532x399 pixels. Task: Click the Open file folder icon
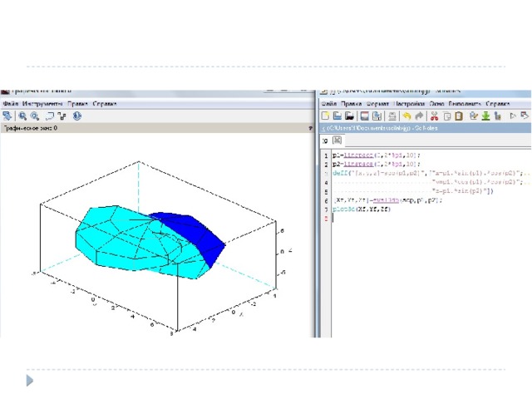click(x=337, y=116)
